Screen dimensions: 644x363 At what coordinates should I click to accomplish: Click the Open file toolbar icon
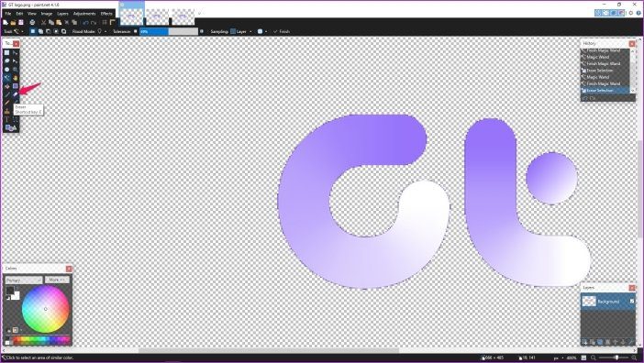(x=13, y=23)
